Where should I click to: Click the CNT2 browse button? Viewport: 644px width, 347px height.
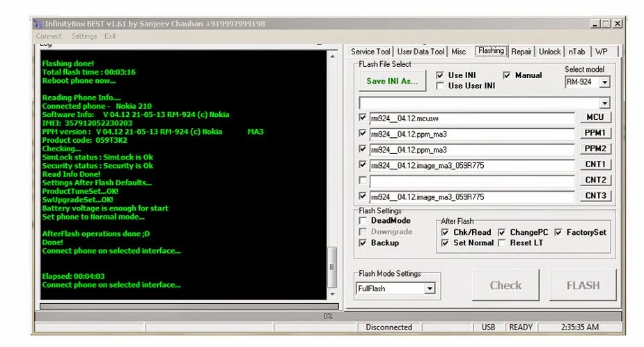pos(595,180)
